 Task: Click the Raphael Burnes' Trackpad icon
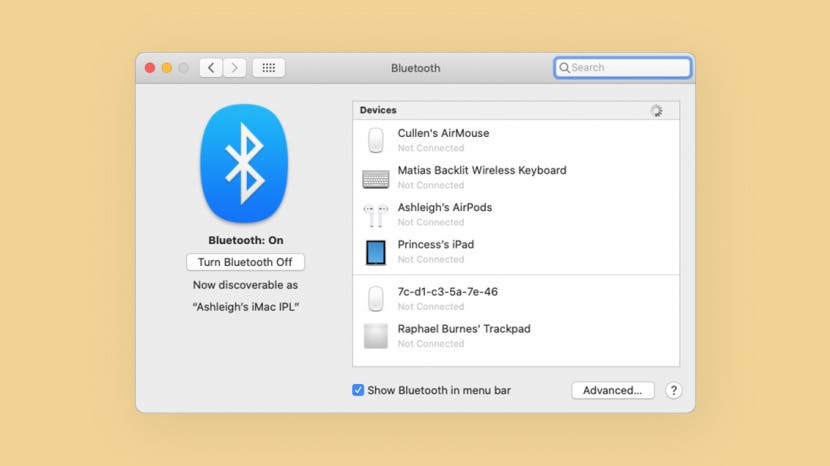(376, 336)
